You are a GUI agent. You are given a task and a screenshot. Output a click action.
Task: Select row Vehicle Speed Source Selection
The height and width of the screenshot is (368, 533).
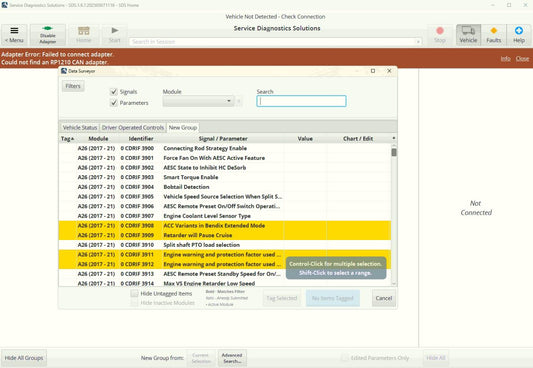[x=225, y=196]
